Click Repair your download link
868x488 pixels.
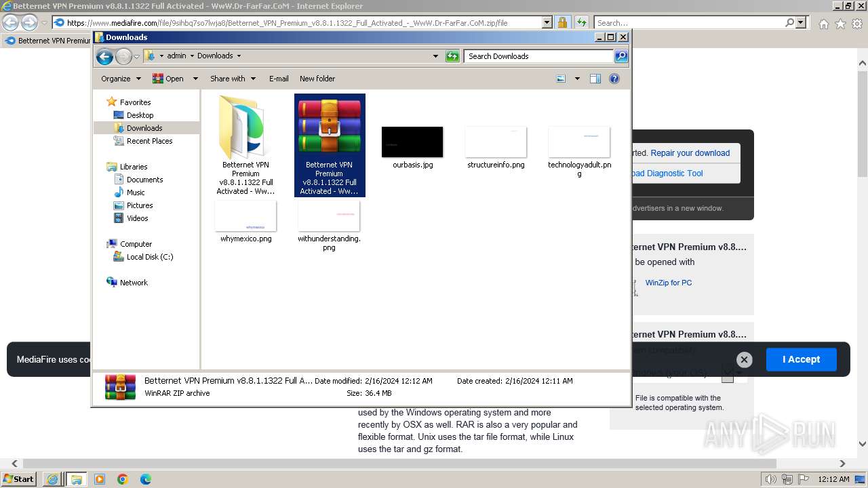[x=690, y=153]
